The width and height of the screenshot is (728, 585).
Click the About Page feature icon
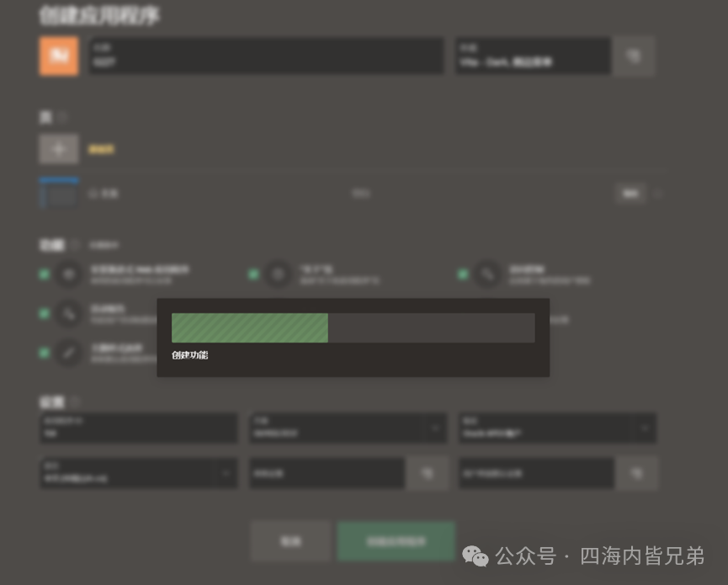(278, 274)
